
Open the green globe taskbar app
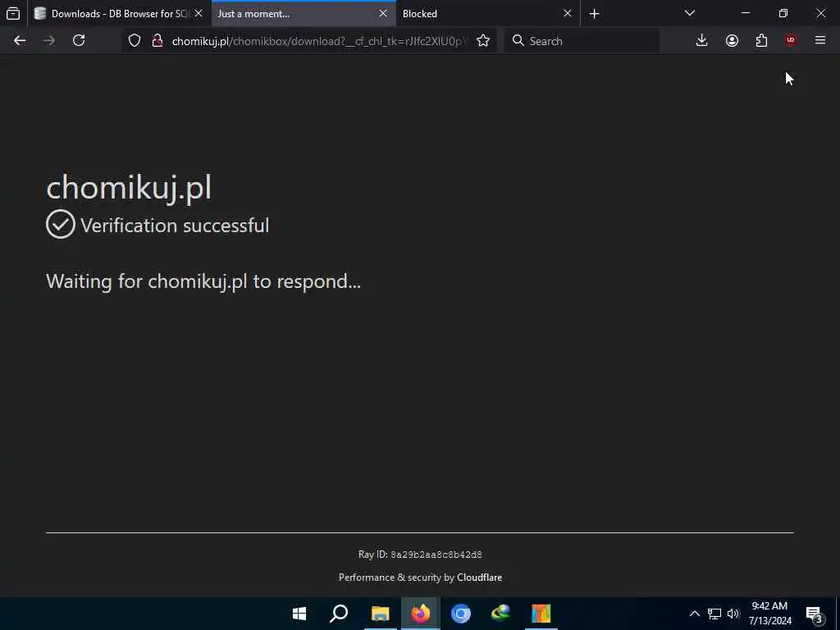click(501, 614)
